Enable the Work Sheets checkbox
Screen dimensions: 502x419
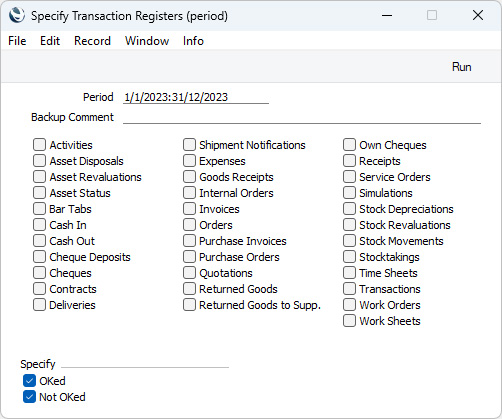pos(349,321)
